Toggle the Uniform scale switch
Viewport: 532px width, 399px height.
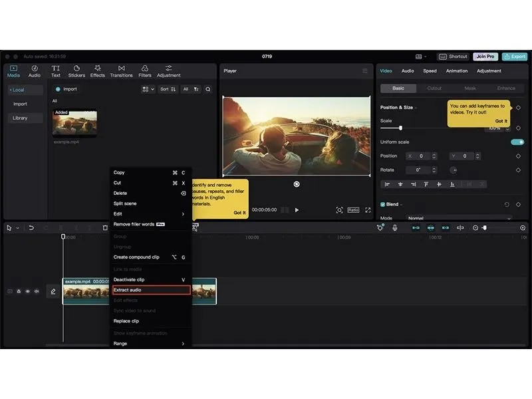(x=517, y=142)
